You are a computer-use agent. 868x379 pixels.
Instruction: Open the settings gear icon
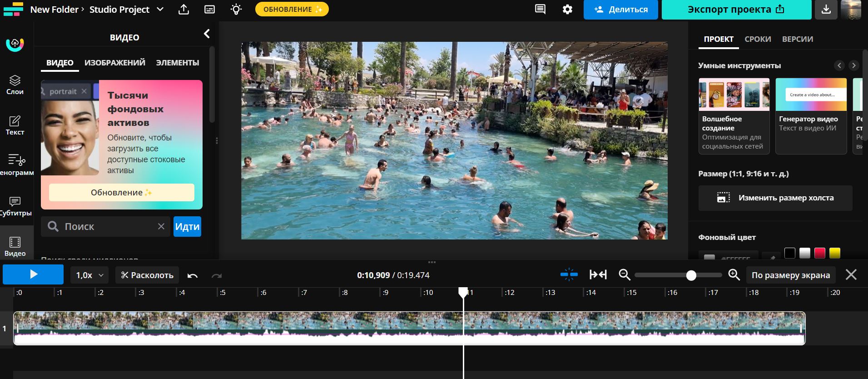point(567,9)
